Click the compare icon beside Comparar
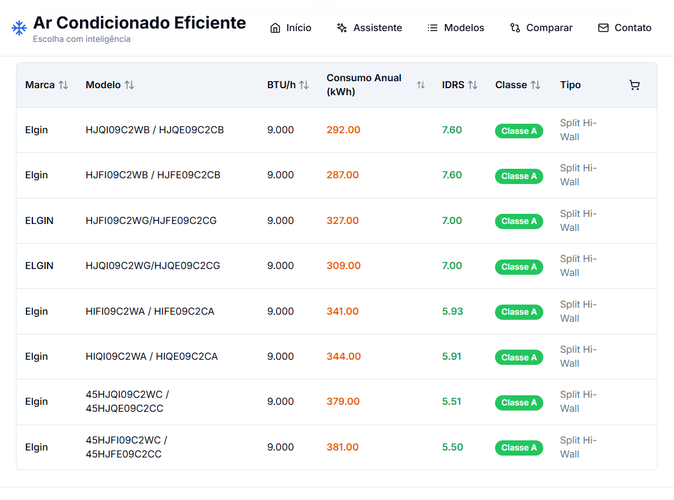This screenshot has height=500, width=674. click(515, 28)
